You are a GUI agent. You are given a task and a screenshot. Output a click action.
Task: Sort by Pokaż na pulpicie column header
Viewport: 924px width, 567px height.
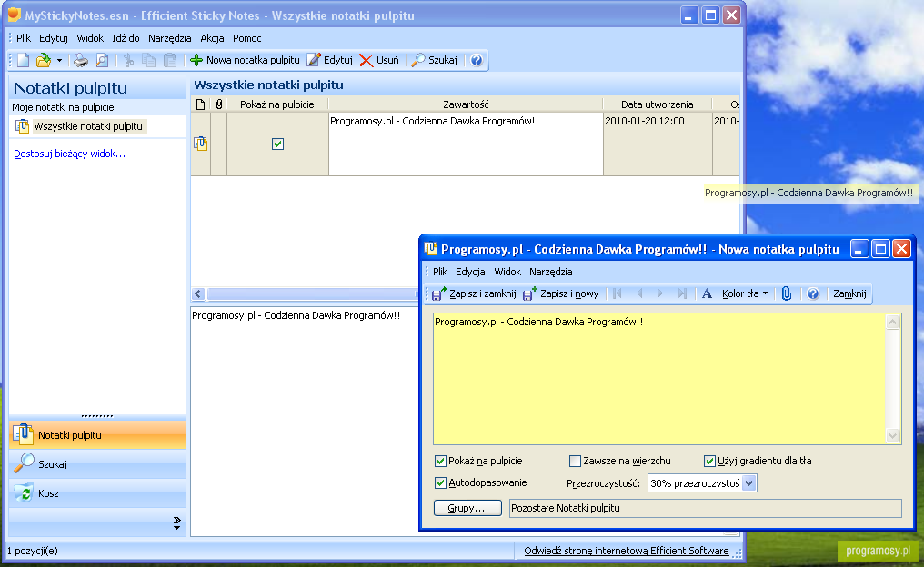(277, 104)
